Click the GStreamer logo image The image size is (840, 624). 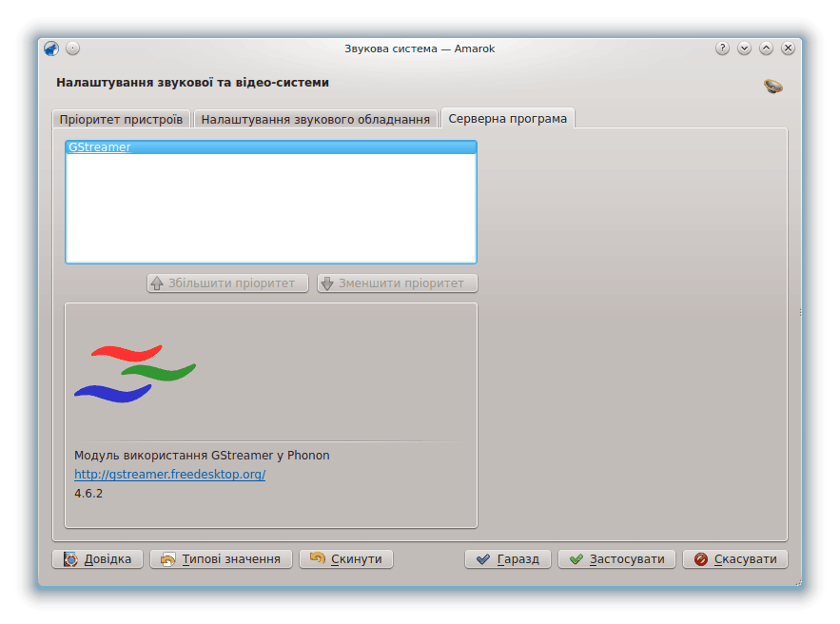[x=135, y=374]
